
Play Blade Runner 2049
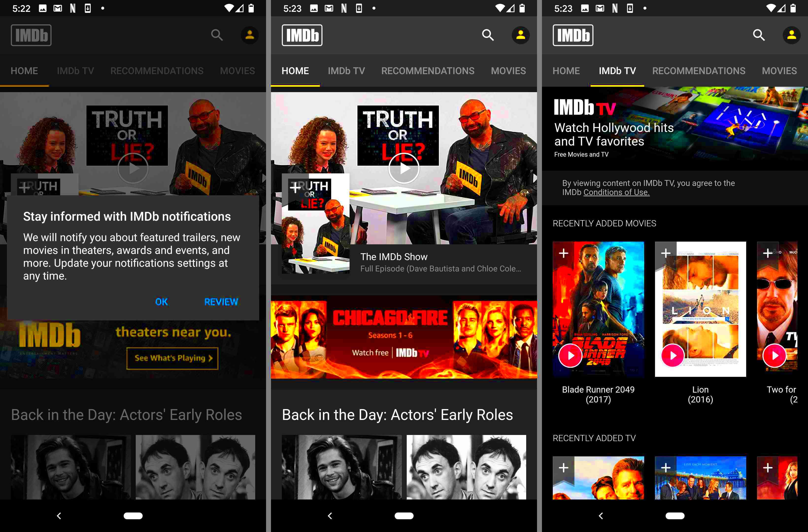point(570,355)
